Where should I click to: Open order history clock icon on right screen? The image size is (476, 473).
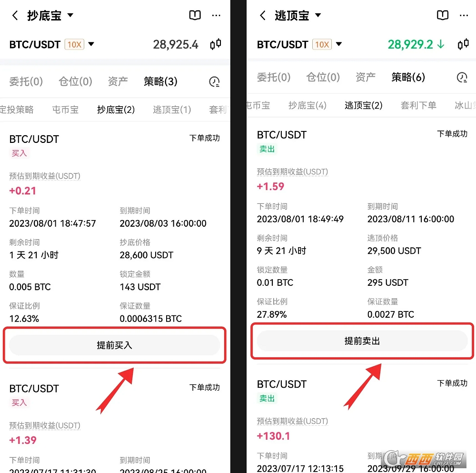[x=462, y=77]
